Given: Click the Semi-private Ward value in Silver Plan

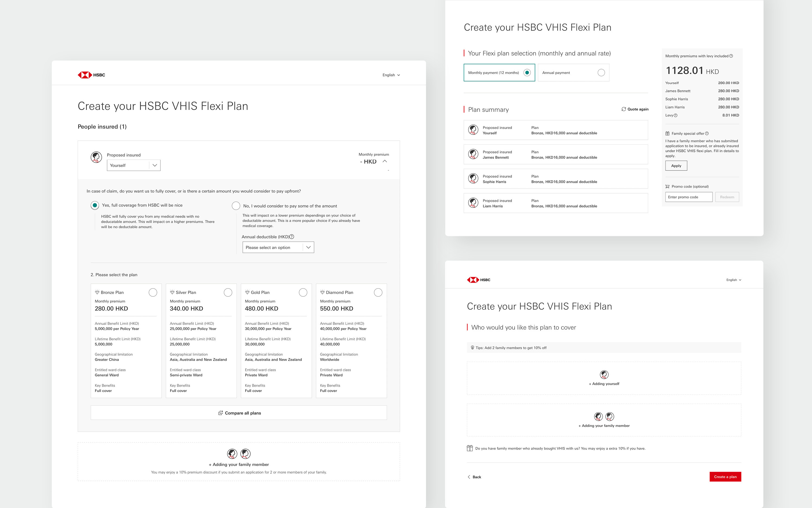Looking at the screenshot, I should 186,375.
